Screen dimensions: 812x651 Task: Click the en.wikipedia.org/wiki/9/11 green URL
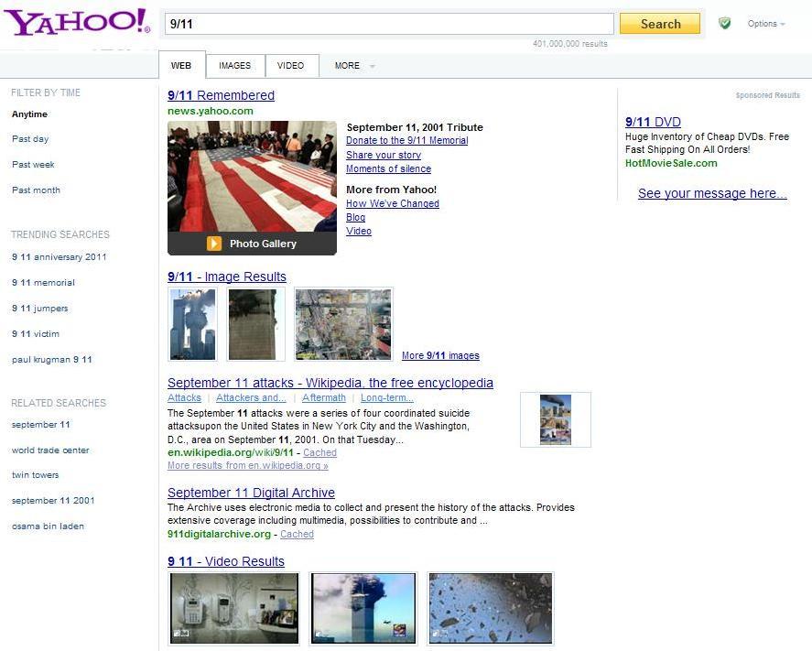point(230,452)
